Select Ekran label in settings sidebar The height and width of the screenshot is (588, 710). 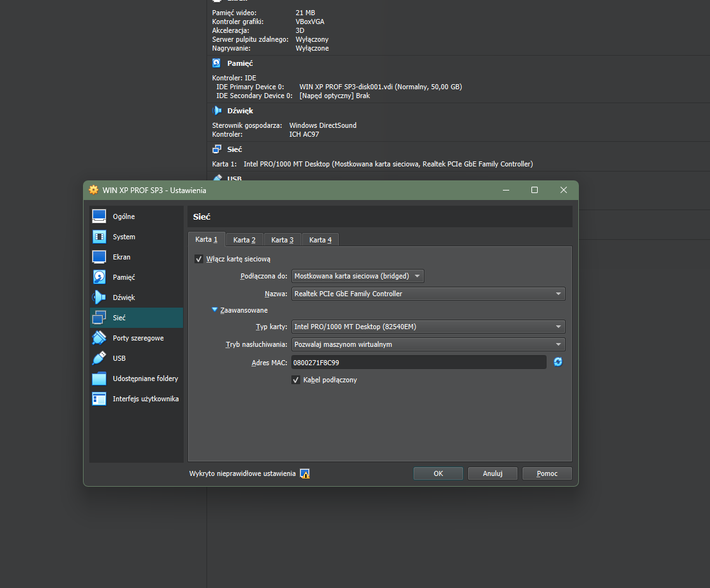point(122,256)
